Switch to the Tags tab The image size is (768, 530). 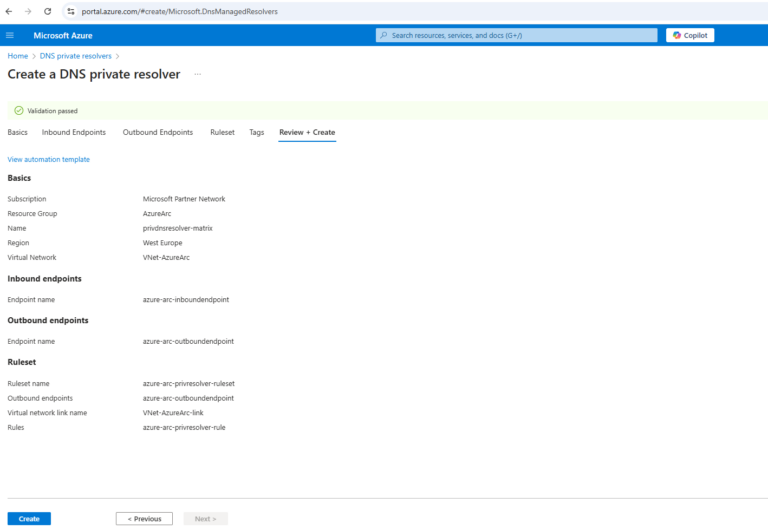click(257, 132)
